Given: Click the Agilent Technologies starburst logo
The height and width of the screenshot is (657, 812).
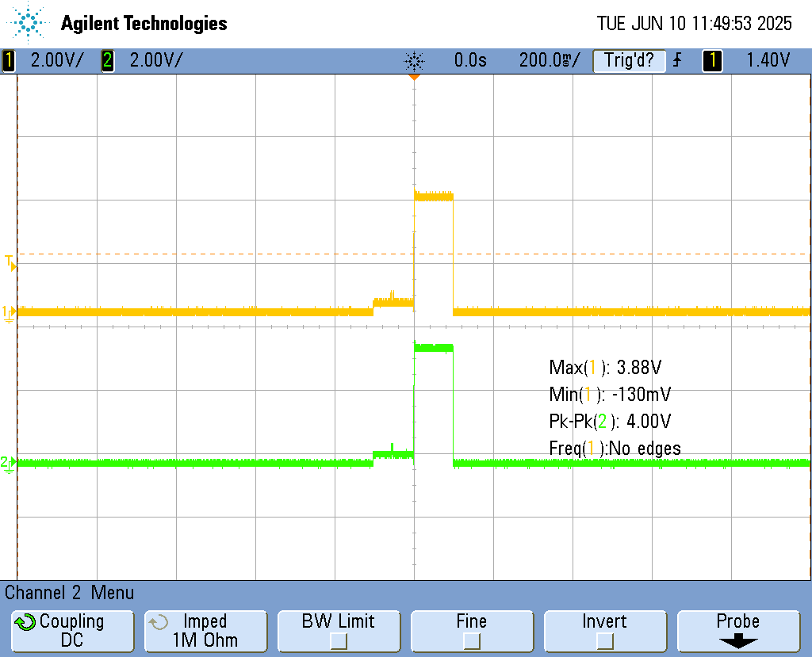Looking at the screenshot, I should [x=28, y=22].
